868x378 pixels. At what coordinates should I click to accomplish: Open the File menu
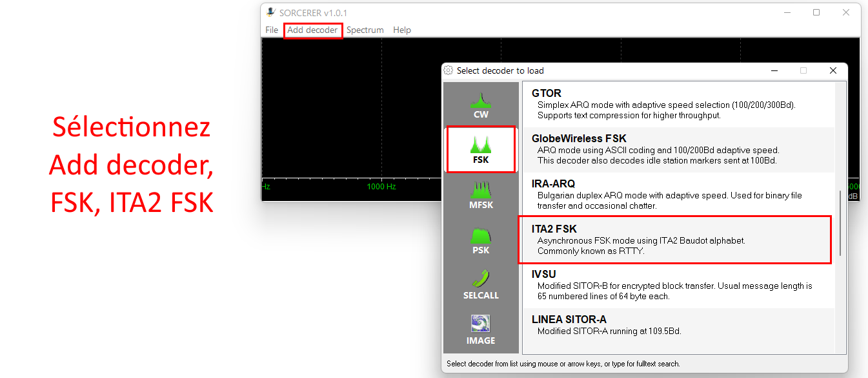(272, 30)
